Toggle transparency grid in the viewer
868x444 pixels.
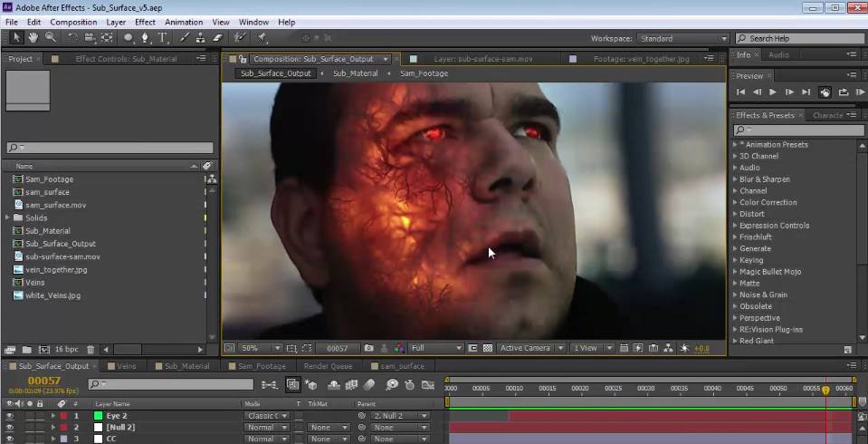(488, 348)
